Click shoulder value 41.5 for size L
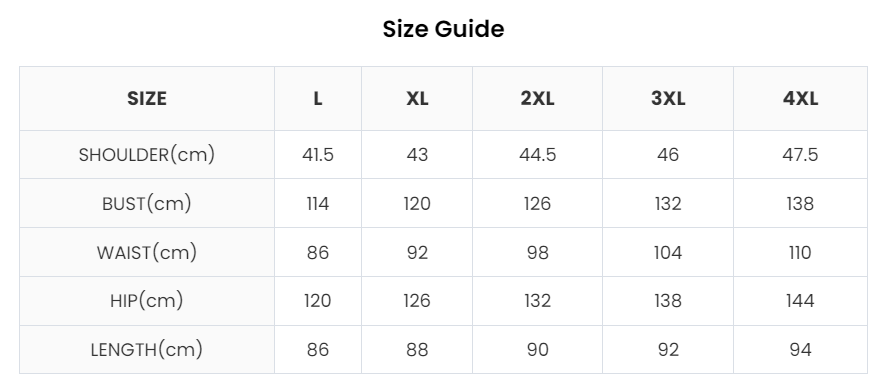The image size is (883, 390). click(x=318, y=155)
